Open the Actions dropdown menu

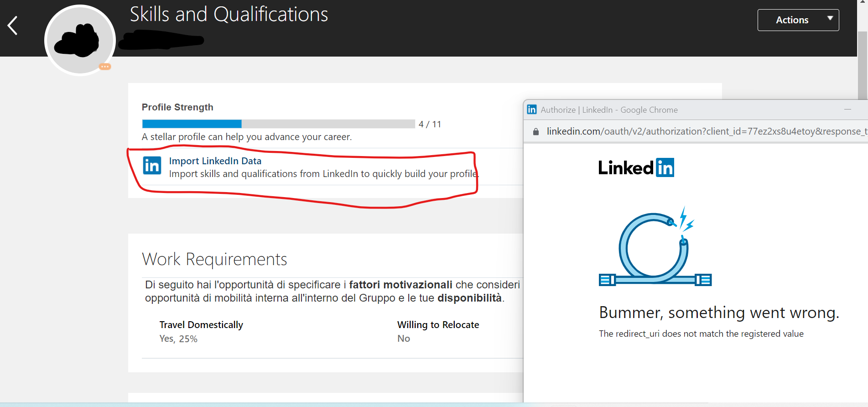(798, 20)
